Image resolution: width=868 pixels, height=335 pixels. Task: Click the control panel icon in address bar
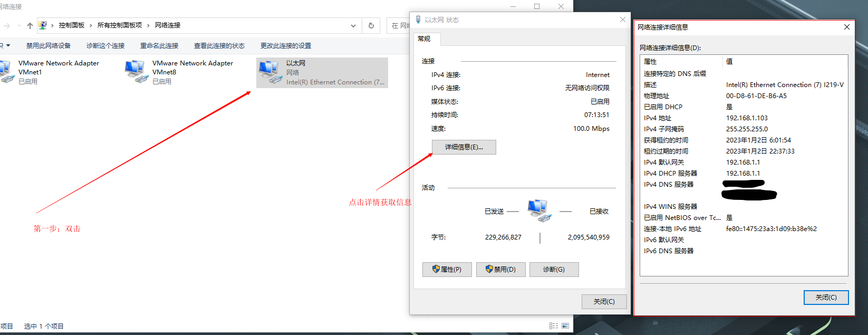click(43, 25)
